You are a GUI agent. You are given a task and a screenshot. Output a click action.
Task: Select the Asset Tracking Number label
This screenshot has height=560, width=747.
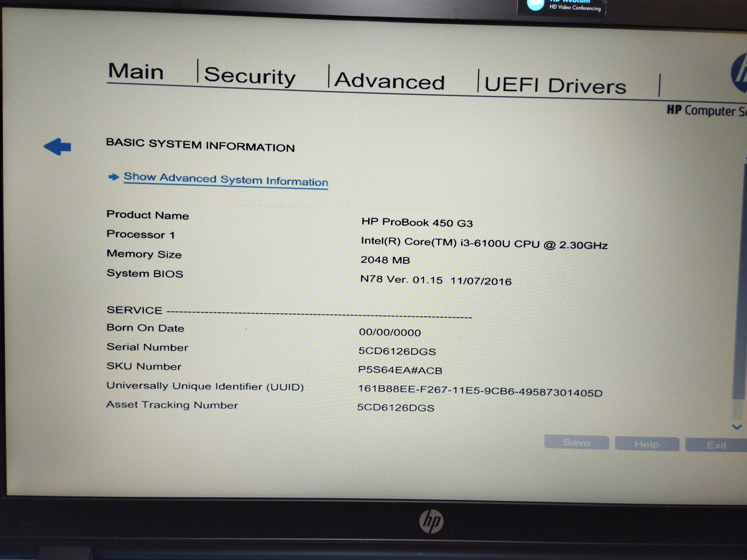[172, 404]
